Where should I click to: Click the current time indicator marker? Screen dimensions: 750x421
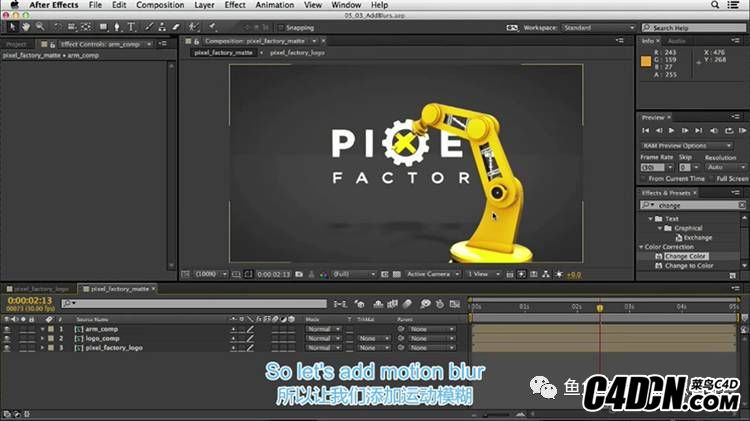[x=600, y=308]
